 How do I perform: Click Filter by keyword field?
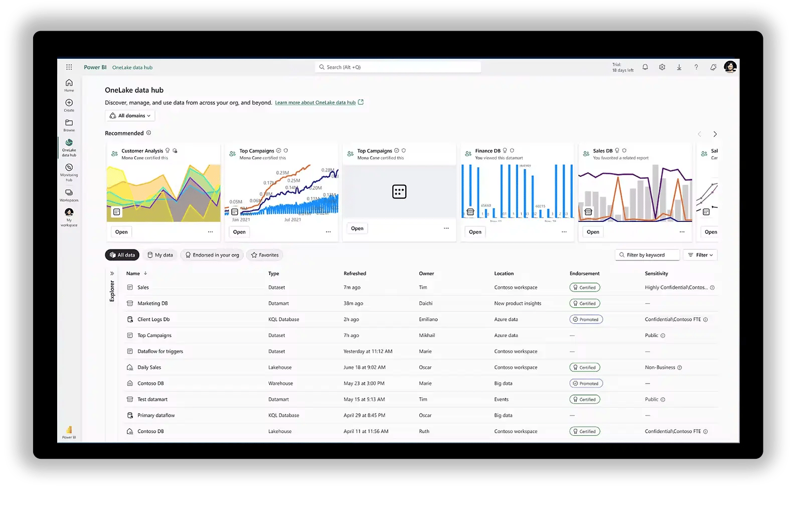[x=647, y=255]
